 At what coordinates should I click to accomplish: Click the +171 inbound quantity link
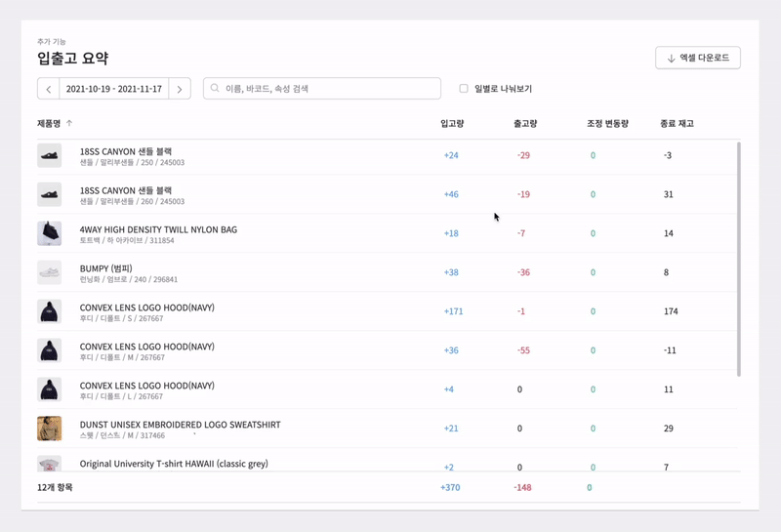(453, 311)
